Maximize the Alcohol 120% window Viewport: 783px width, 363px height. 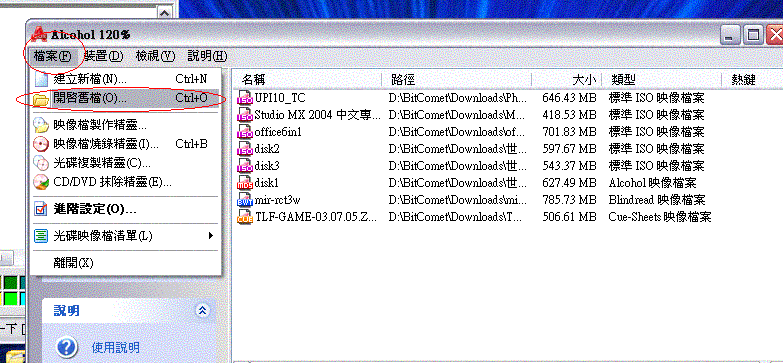[753, 35]
